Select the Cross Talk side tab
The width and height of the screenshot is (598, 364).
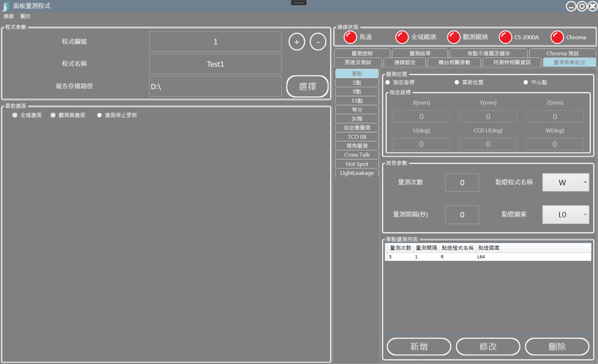coord(357,155)
